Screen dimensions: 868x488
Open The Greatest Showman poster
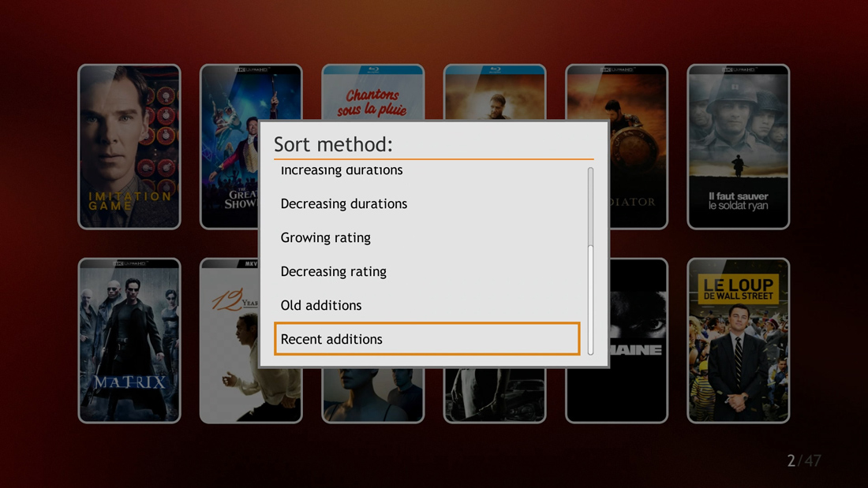[x=229, y=147]
